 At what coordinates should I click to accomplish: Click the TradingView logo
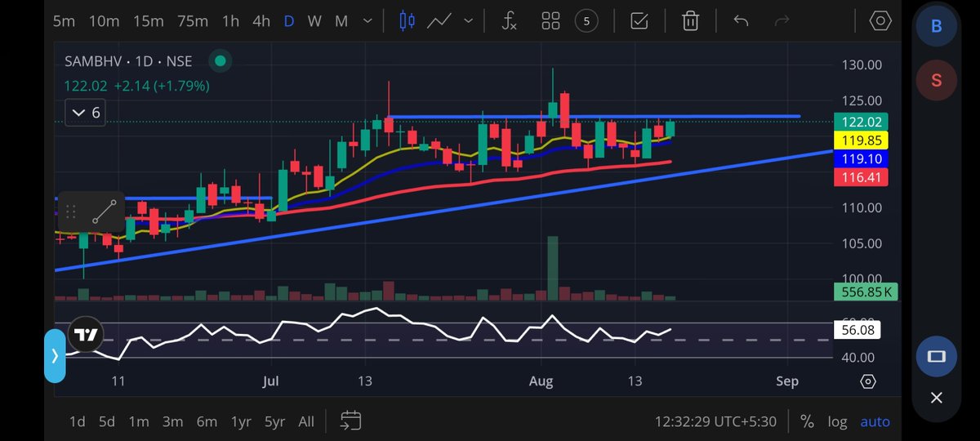point(85,335)
